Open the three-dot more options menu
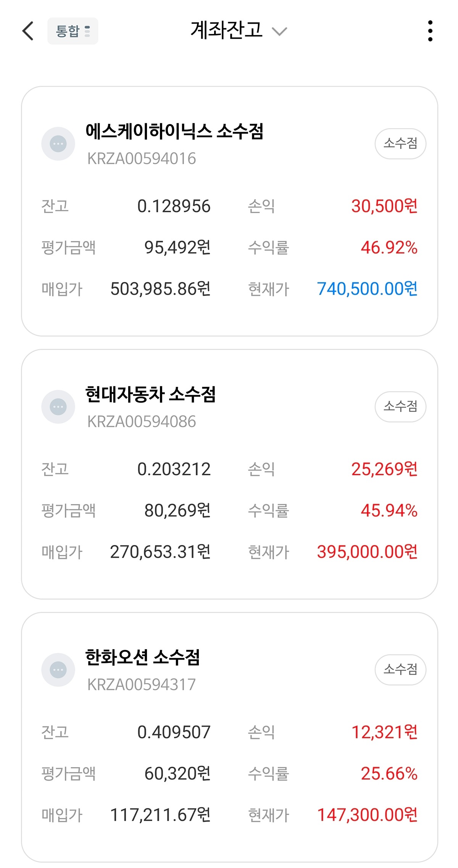Screen dimensions: 458x868 click(430, 31)
